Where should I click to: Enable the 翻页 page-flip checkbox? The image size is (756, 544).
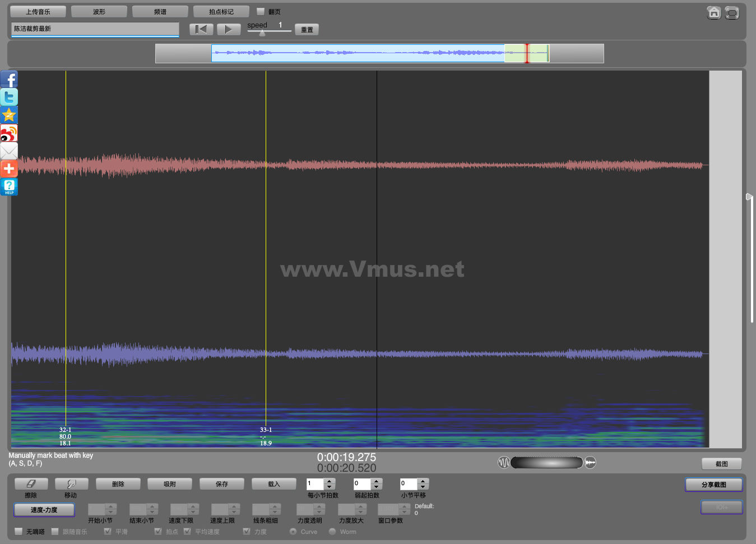pyautogui.click(x=261, y=11)
